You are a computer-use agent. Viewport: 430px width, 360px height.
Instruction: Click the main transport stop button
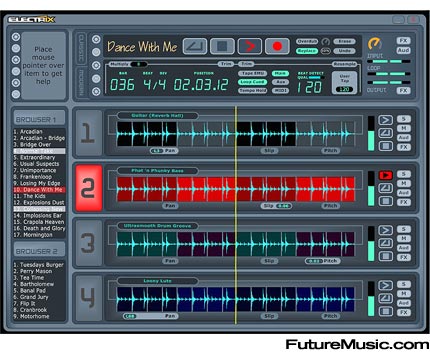(222, 46)
